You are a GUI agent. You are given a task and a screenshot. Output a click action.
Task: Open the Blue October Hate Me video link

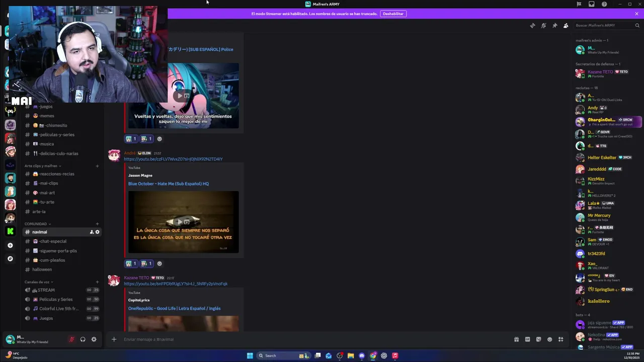coord(169,184)
